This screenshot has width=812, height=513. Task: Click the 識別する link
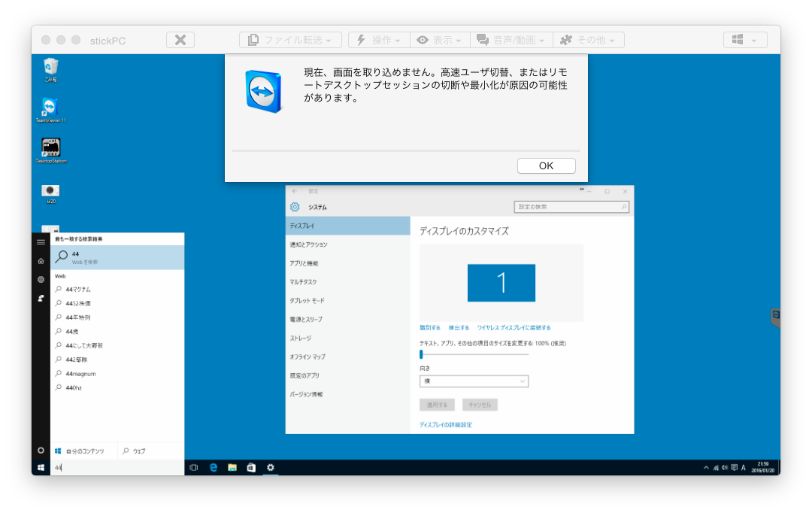(430, 328)
